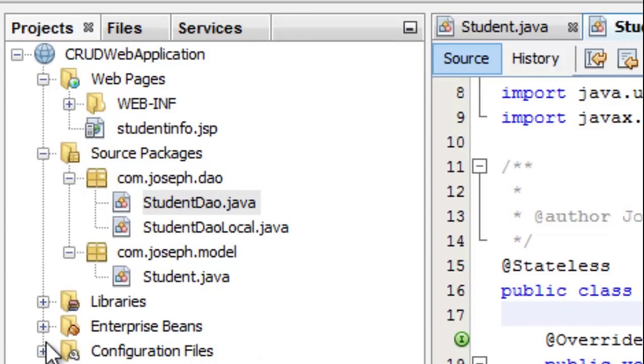The image size is (644, 364).
Task: Fold the Javadoc comment at line 11
Action: pyautogui.click(x=479, y=166)
